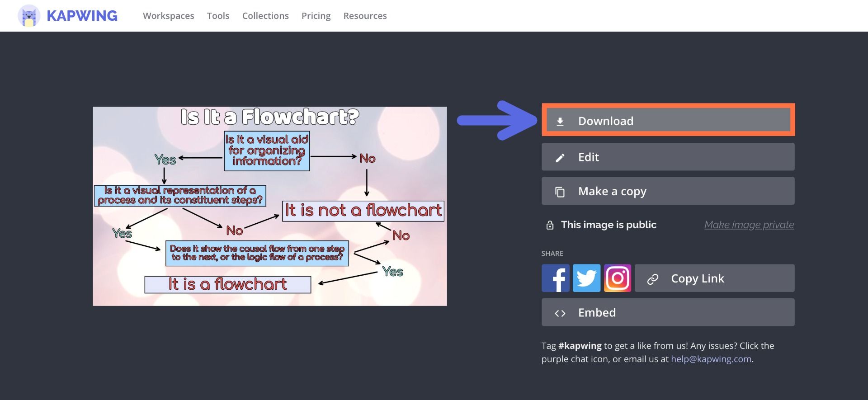Viewport: 868px width, 400px height.
Task: Make image private
Action: pyautogui.click(x=749, y=225)
